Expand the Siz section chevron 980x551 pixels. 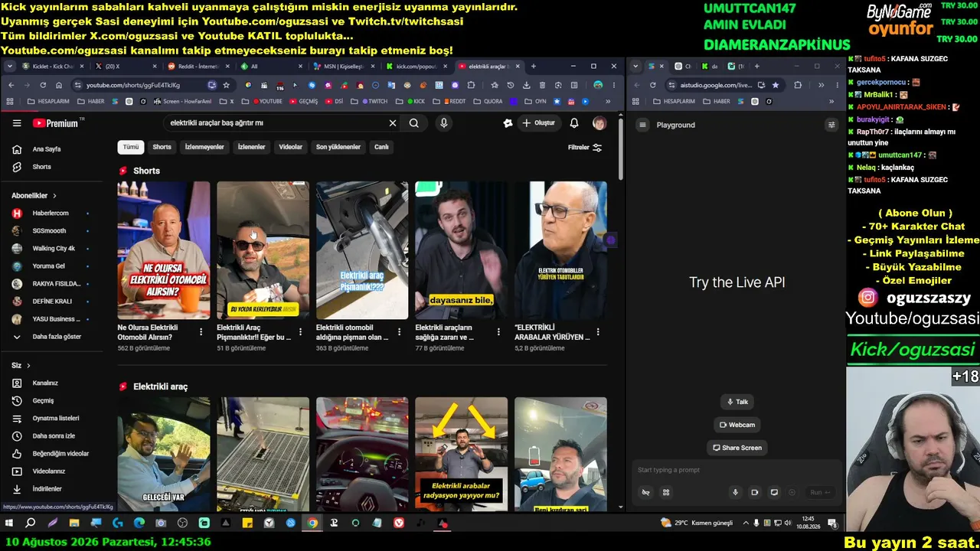28,366
